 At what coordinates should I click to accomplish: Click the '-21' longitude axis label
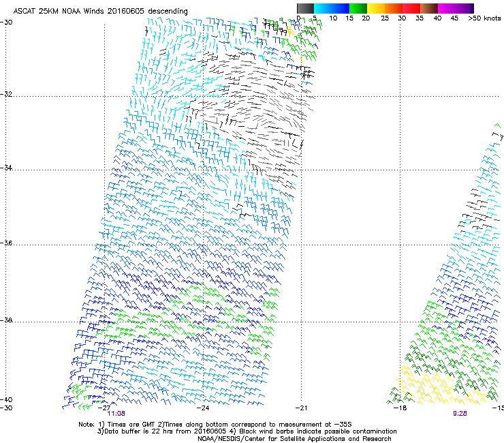pos(301,408)
